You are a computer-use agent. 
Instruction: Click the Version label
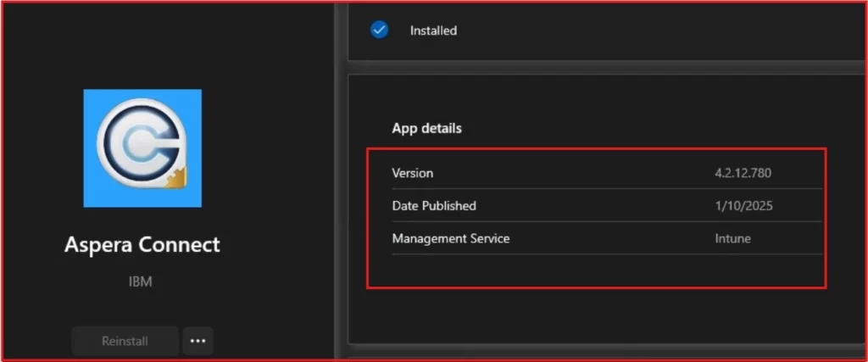coord(413,173)
